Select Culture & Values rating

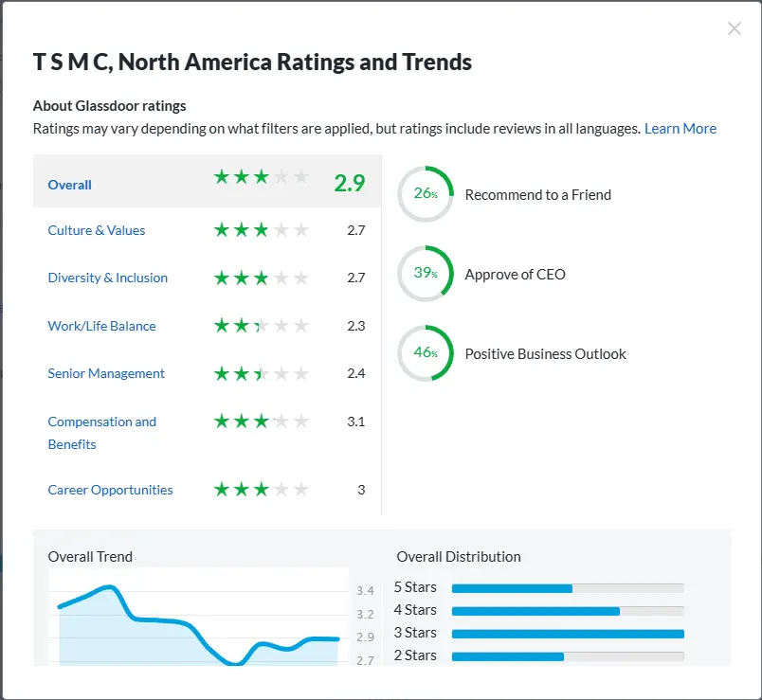97,230
